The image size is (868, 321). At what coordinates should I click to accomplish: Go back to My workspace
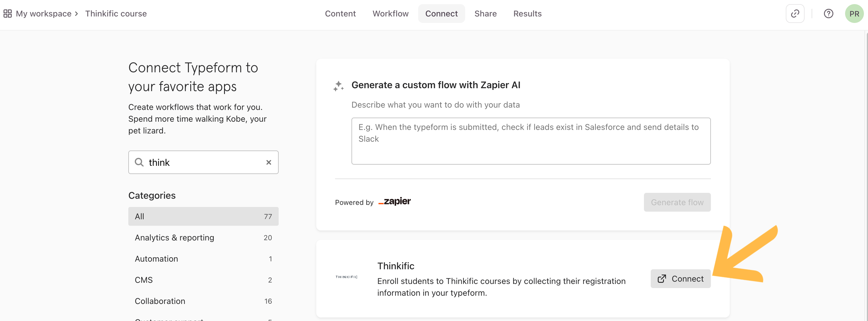(x=43, y=14)
